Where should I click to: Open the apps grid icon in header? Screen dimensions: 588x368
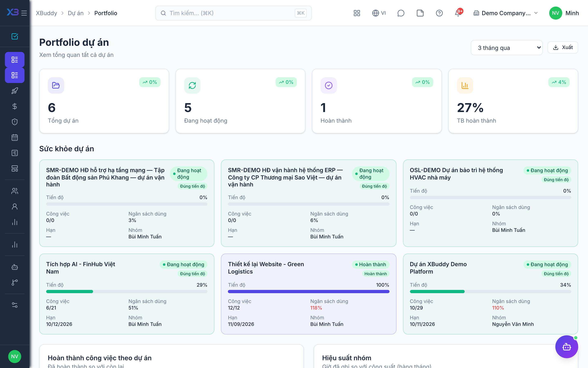coord(357,13)
